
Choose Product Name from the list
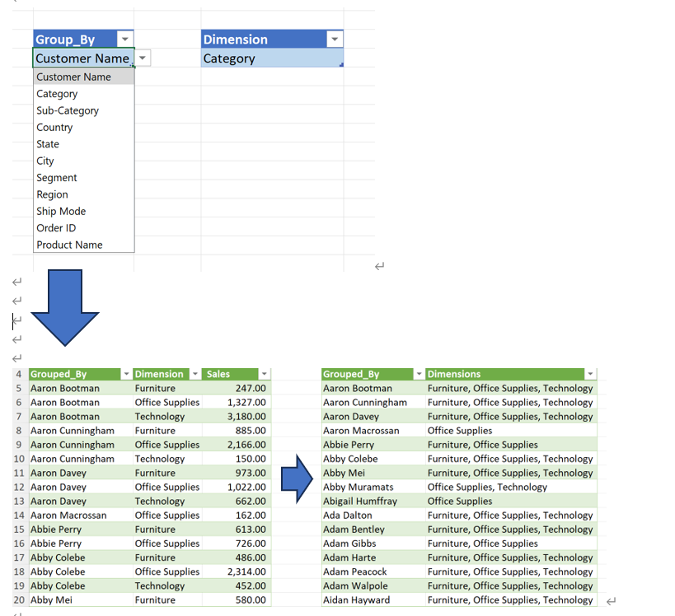[69, 245]
